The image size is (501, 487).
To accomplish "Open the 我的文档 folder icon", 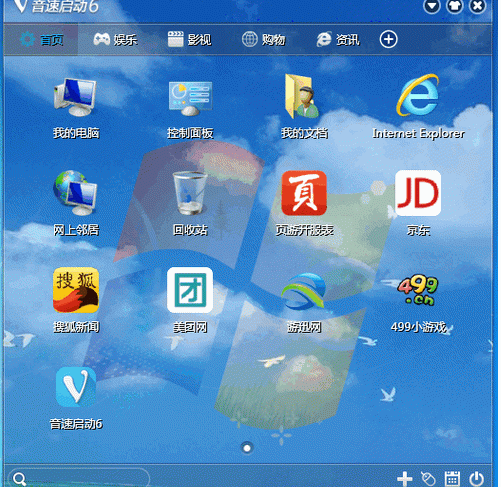I will [x=303, y=97].
